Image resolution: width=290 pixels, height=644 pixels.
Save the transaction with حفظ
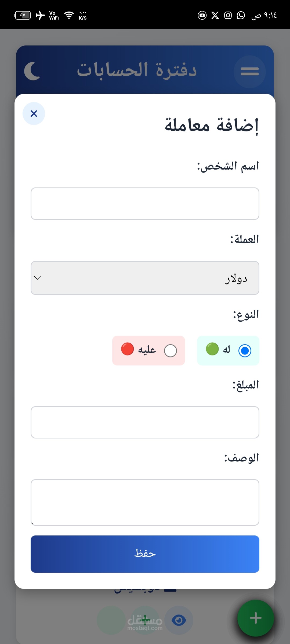(x=145, y=554)
